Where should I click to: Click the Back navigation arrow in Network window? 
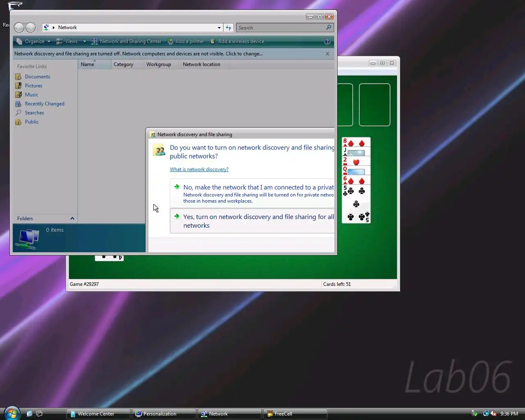point(19,27)
